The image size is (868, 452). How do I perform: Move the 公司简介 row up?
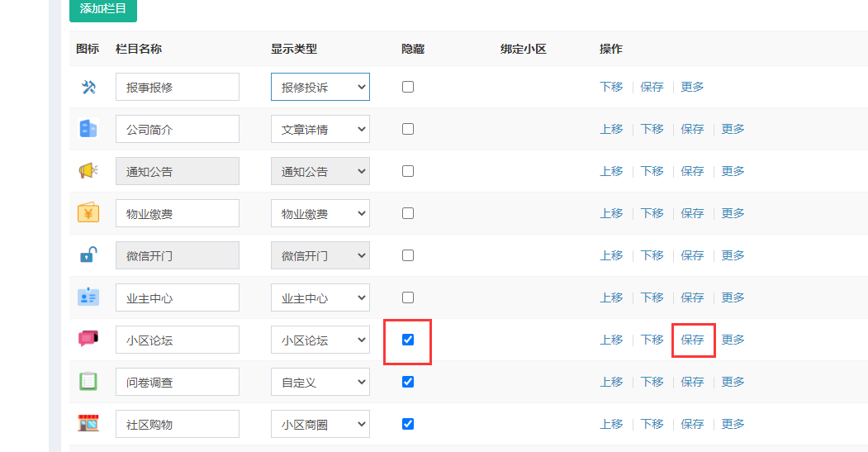[x=611, y=129]
